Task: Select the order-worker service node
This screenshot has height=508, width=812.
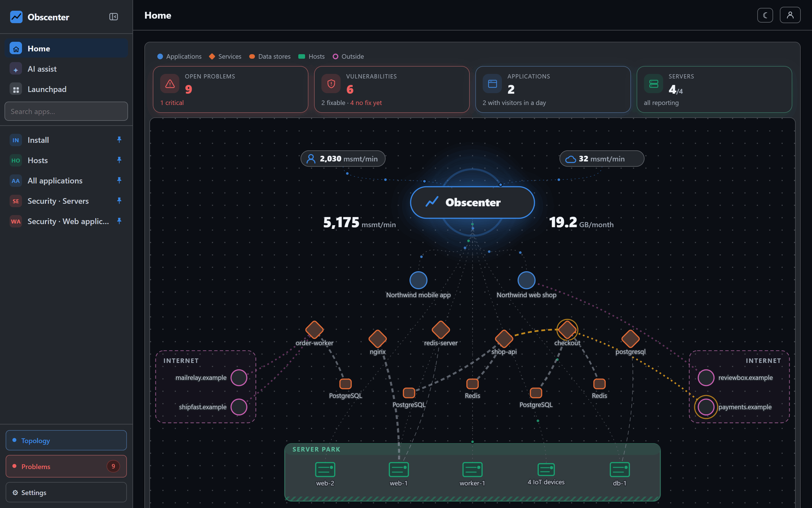Action: tap(314, 330)
